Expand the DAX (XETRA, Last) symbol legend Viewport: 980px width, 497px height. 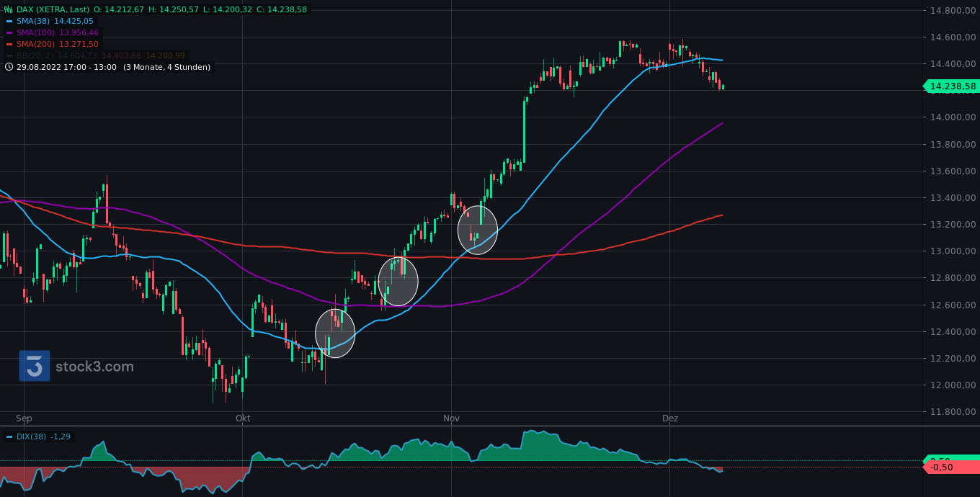click(54, 9)
